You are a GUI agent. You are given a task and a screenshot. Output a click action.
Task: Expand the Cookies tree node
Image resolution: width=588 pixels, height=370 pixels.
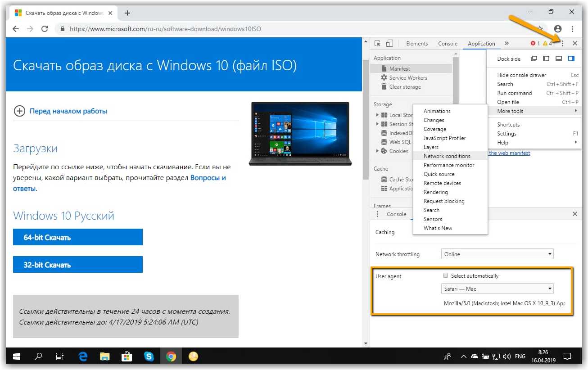377,151
